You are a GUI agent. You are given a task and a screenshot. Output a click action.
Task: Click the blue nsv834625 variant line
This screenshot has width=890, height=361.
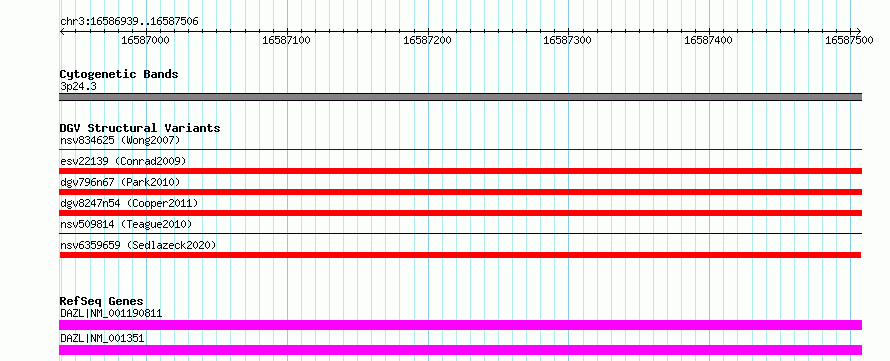click(x=460, y=150)
